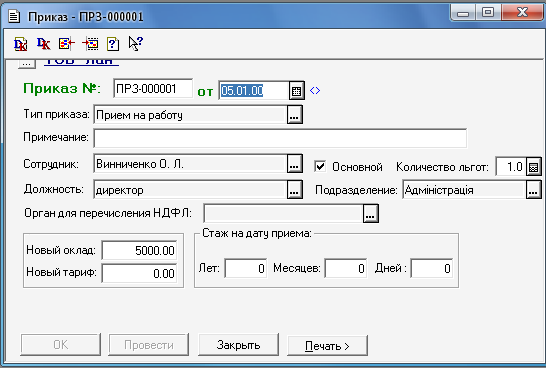Viewport: 546px width, 368px height.
Task: Open the calendar picker next to the date
Action: (x=296, y=91)
